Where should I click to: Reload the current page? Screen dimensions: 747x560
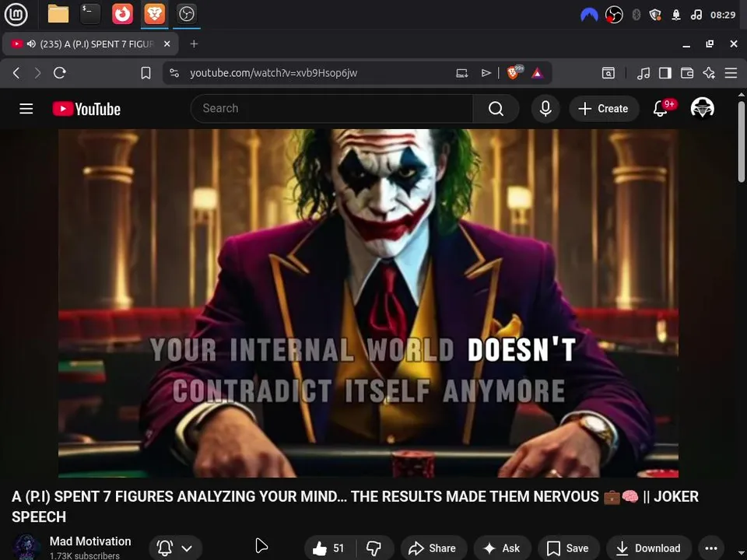pos(60,73)
